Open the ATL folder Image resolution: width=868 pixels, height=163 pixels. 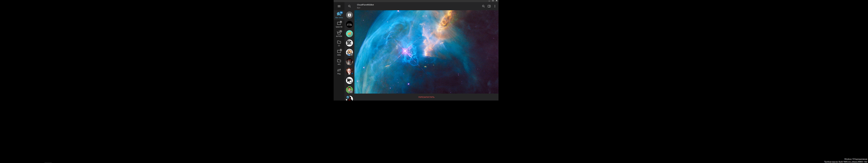(x=339, y=62)
